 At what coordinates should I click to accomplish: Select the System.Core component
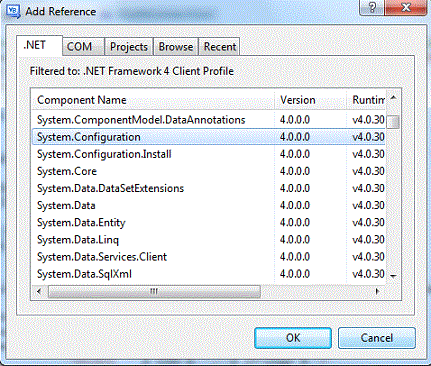click(209, 171)
